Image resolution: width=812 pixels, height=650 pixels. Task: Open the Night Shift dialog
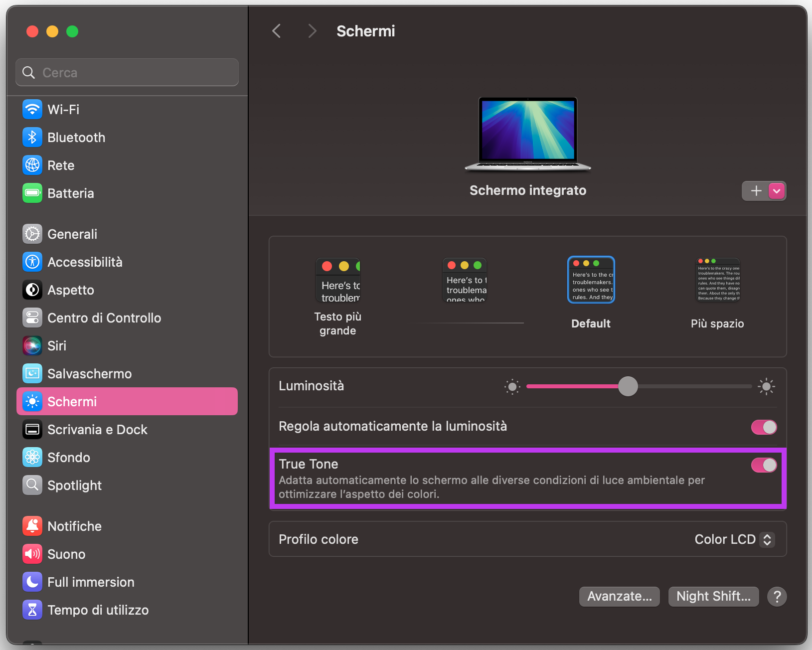(x=713, y=596)
